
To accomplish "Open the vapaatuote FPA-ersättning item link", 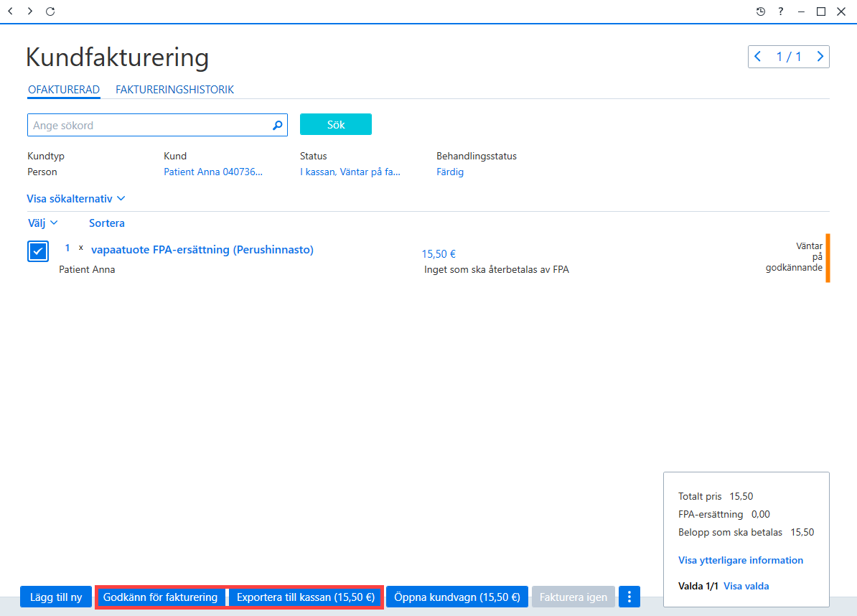I will click(x=202, y=250).
